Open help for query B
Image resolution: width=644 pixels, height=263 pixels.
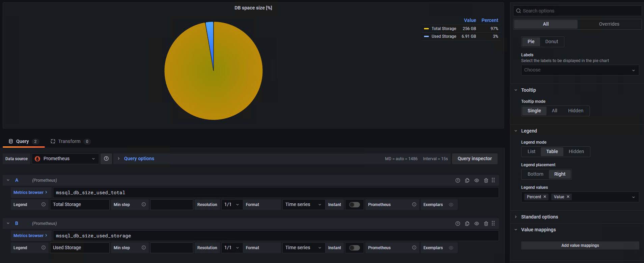click(x=458, y=224)
